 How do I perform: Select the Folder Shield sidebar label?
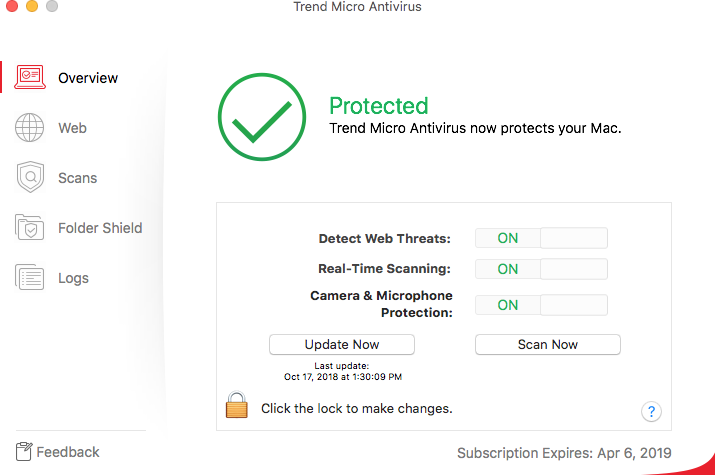[100, 228]
